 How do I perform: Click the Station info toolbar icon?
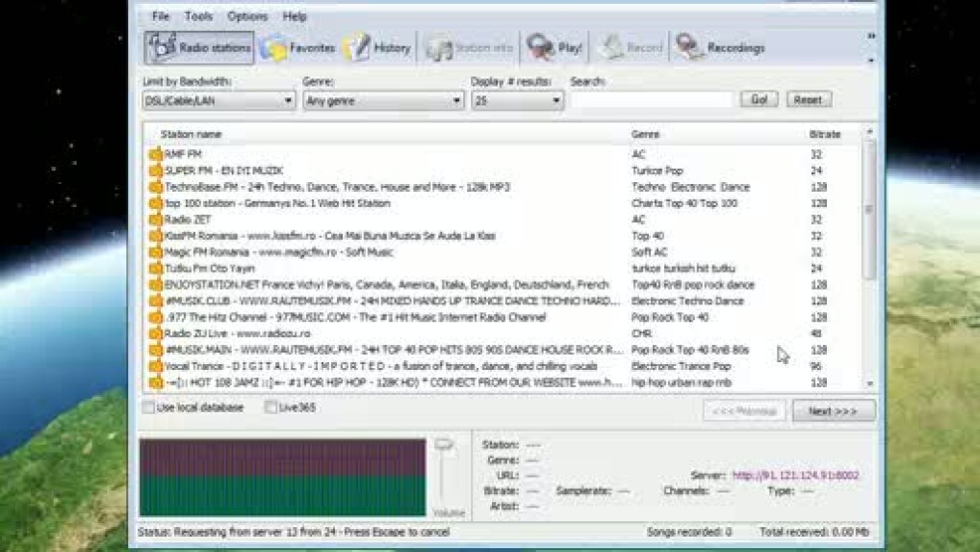click(x=439, y=47)
